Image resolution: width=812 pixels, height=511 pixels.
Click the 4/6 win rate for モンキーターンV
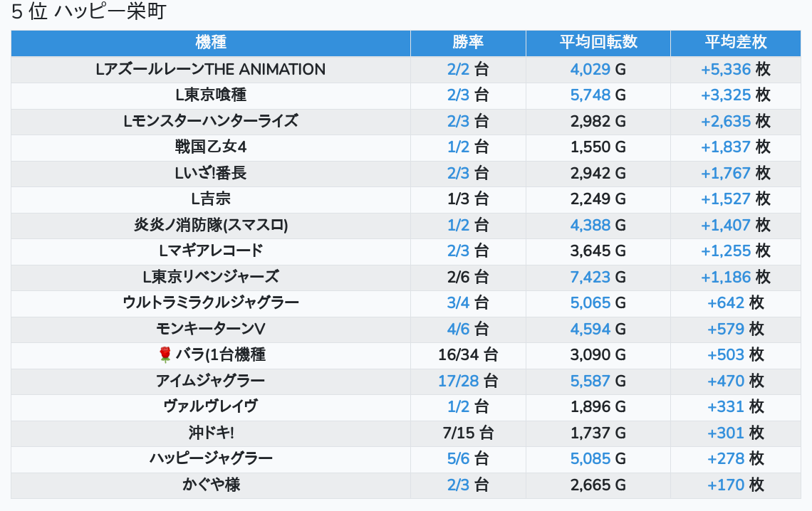click(x=459, y=329)
